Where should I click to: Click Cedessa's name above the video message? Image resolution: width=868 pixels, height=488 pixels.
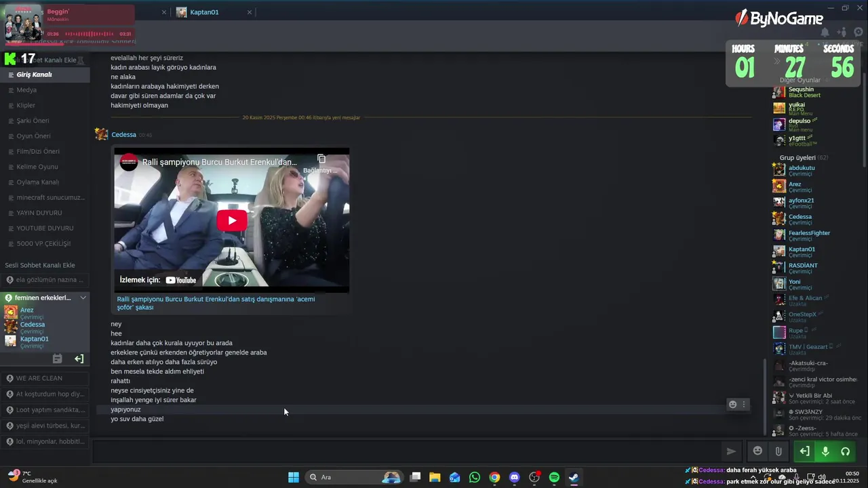(x=123, y=135)
